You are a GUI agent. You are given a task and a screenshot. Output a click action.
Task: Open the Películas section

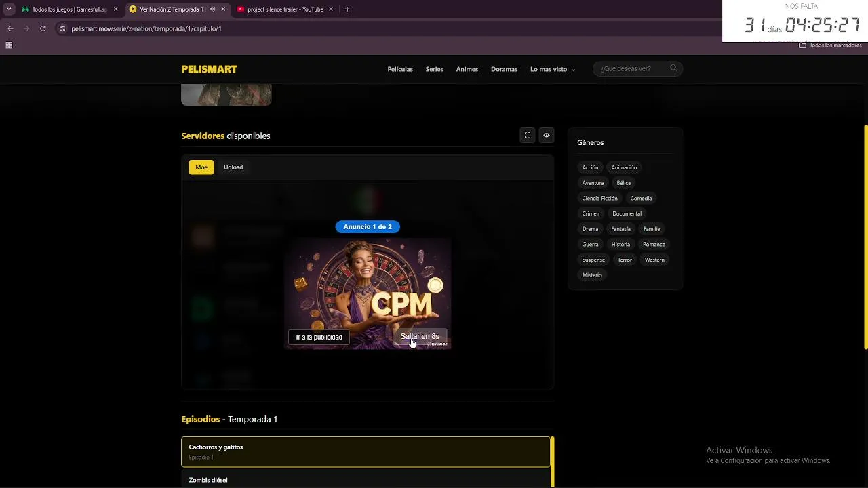[400, 69]
